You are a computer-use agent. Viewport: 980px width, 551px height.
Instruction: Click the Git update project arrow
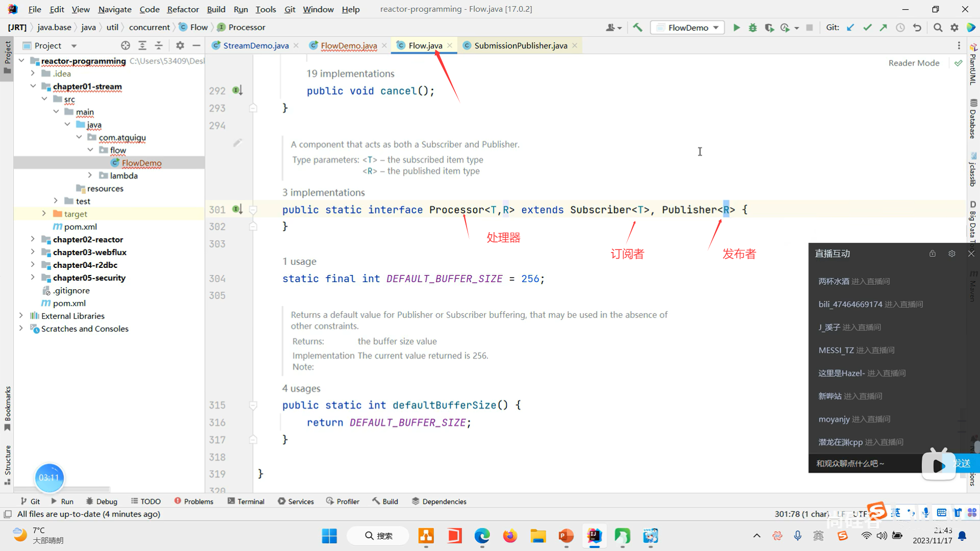click(850, 28)
